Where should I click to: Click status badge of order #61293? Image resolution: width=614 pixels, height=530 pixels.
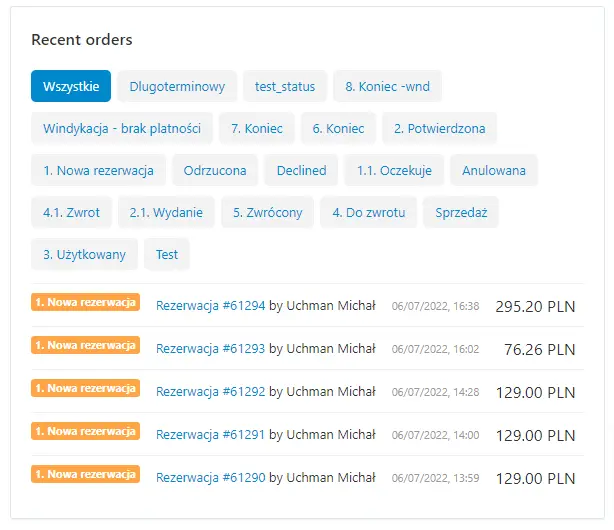click(85, 345)
